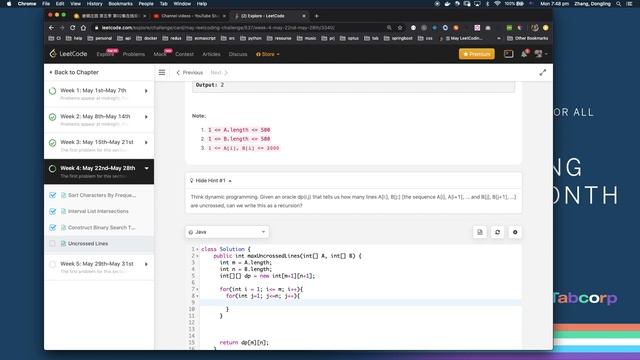Open a new Chrome tab

coord(317,16)
